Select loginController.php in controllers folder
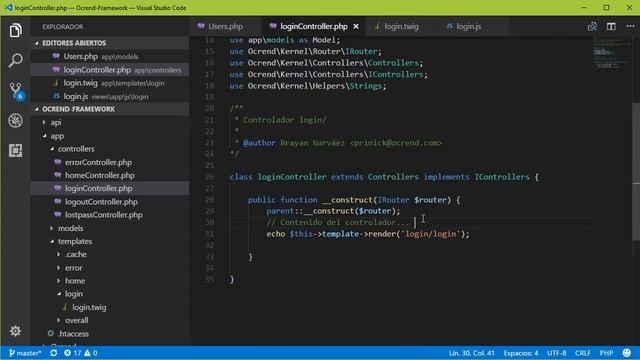 pos(110,189)
